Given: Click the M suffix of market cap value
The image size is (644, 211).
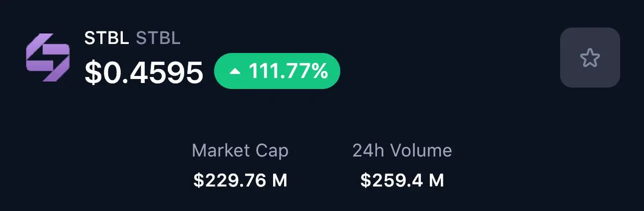Looking at the screenshot, I should pos(280,180).
